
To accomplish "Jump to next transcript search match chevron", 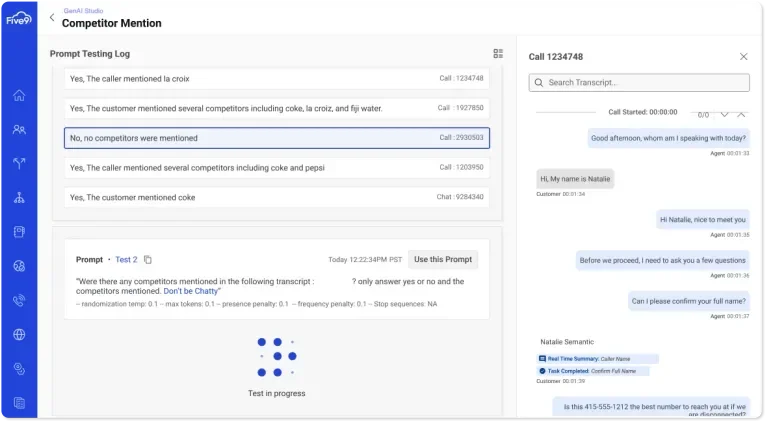I will [x=725, y=114].
